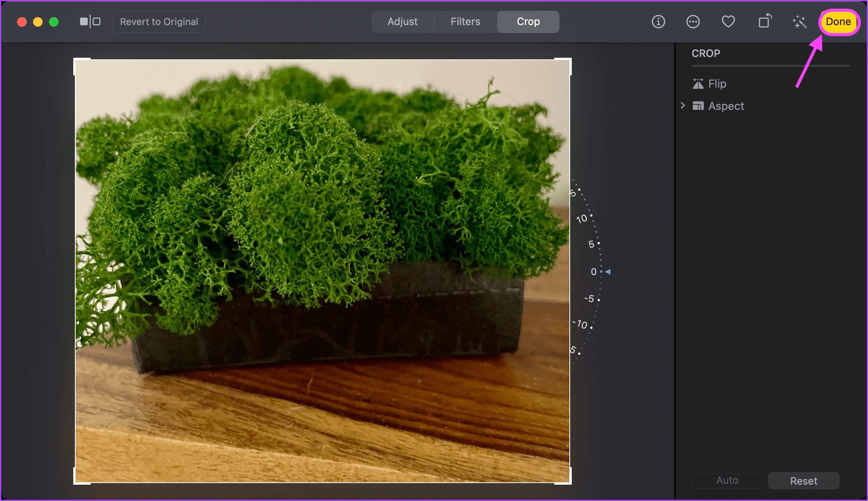Image resolution: width=868 pixels, height=501 pixels.
Task: Click the Flip icon in Crop panel
Action: pos(698,84)
